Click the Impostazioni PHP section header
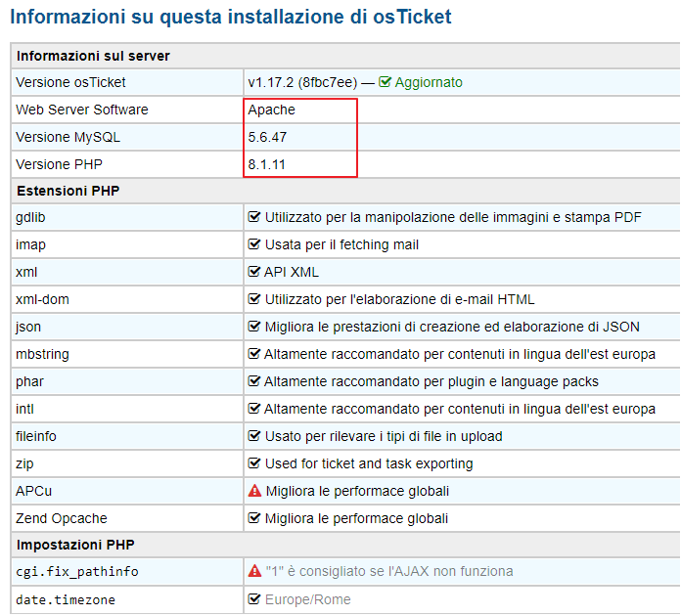This screenshot has height=616, width=681. tap(75, 545)
